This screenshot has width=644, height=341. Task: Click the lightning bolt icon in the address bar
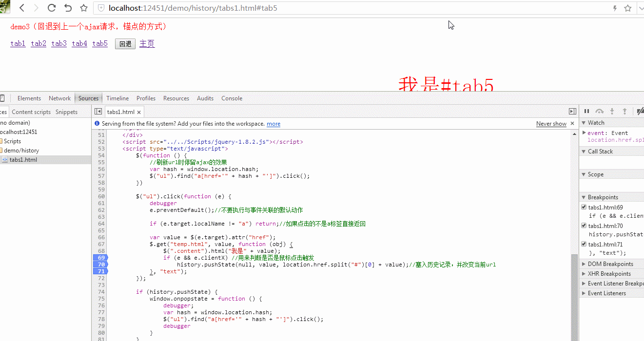click(x=615, y=8)
